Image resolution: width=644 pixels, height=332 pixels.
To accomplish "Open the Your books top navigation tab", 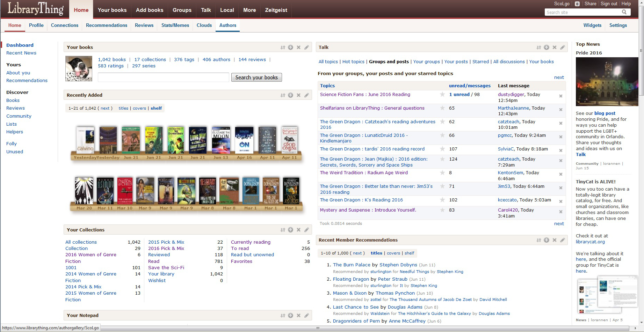I will point(112,10).
